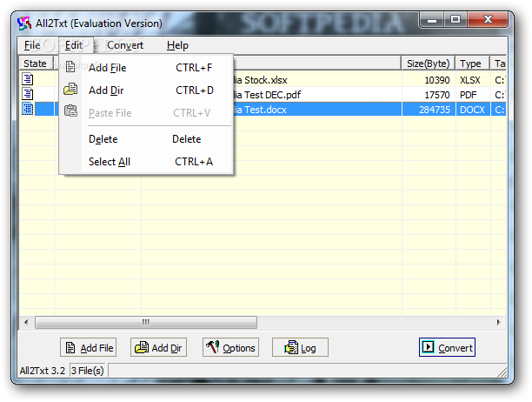The image size is (532, 402).
Task: Close the All2Txt window
Action: click(x=488, y=20)
